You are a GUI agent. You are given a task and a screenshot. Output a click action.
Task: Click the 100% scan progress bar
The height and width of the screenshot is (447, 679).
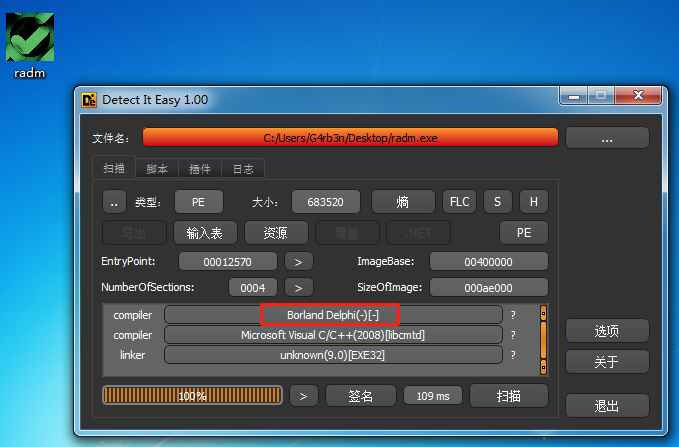[192, 395]
